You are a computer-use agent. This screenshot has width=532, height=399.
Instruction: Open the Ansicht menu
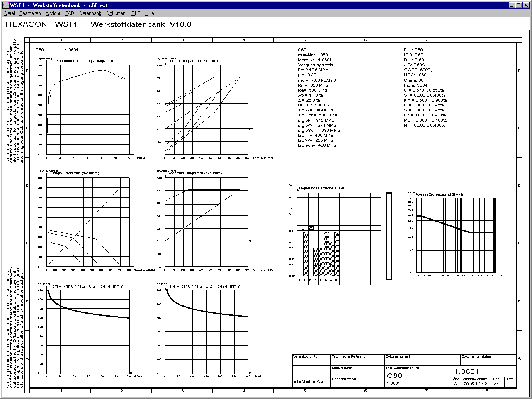point(53,13)
